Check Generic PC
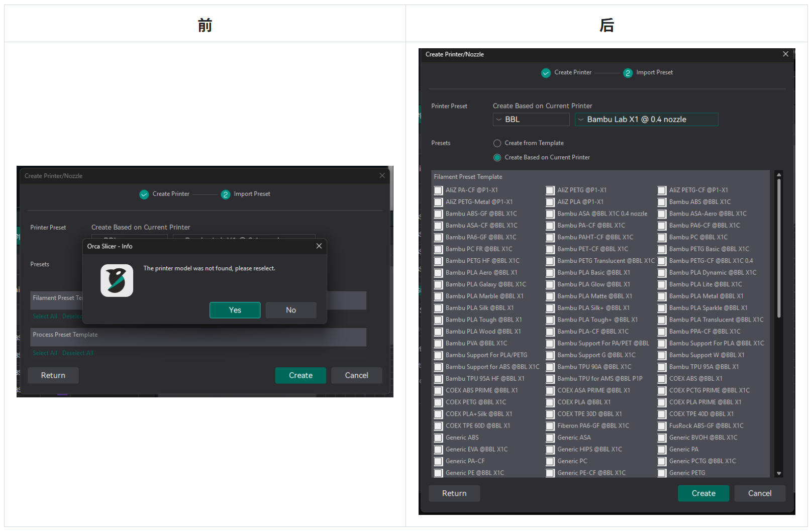811x532 pixels. (x=550, y=461)
